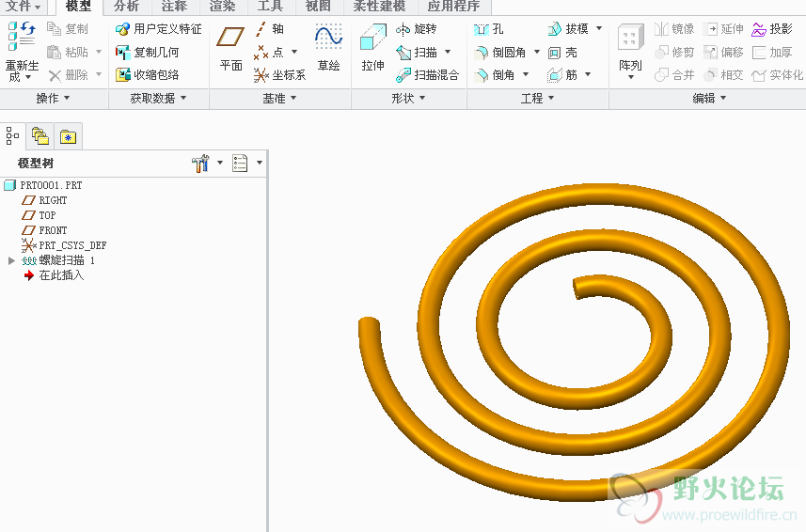Image resolution: width=806 pixels, height=532 pixels.
Task: Select the 孔 (Hole) tool
Action: (488, 29)
